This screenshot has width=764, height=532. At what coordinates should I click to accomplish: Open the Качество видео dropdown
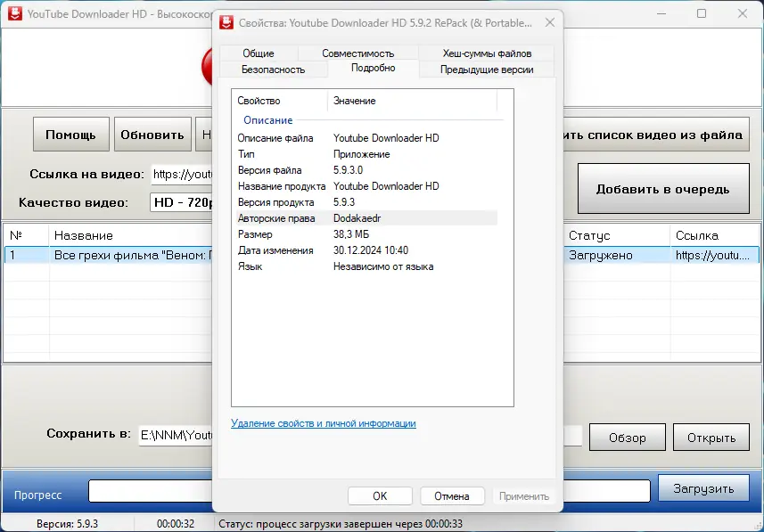[x=182, y=202]
